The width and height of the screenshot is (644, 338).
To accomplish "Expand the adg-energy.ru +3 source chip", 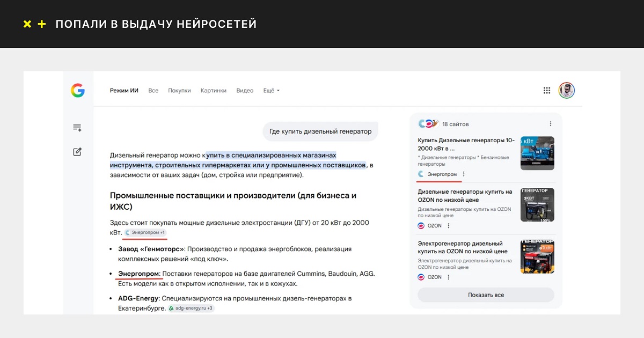I will (x=191, y=308).
